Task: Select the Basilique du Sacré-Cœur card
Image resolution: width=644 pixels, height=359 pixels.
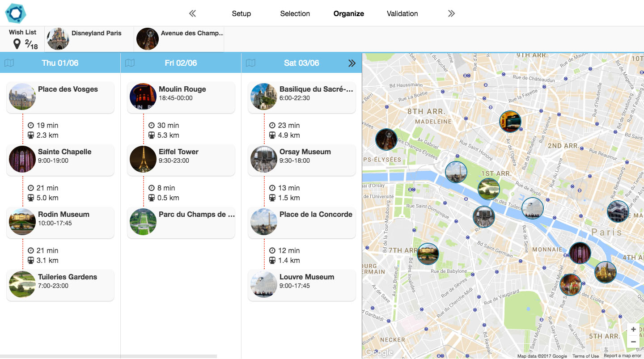Action: (x=302, y=97)
